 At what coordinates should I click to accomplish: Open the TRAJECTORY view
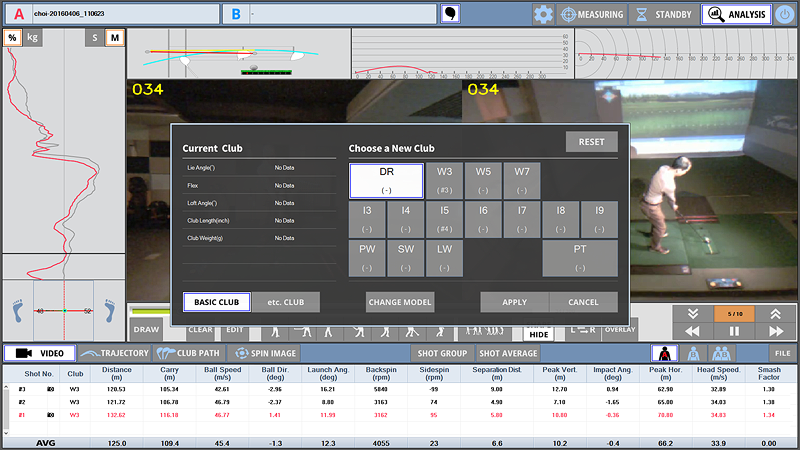[x=115, y=353]
